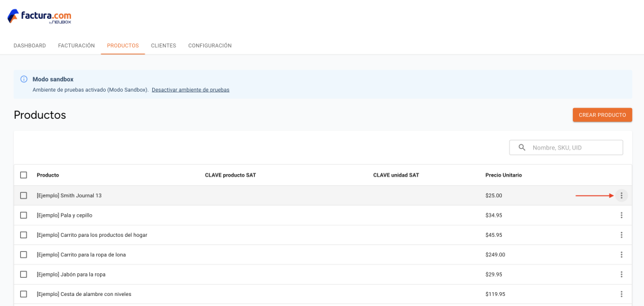The image size is (644, 306).
Task: Select checkbox for Carrito para la ropa de lona
Action: point(23,254)
